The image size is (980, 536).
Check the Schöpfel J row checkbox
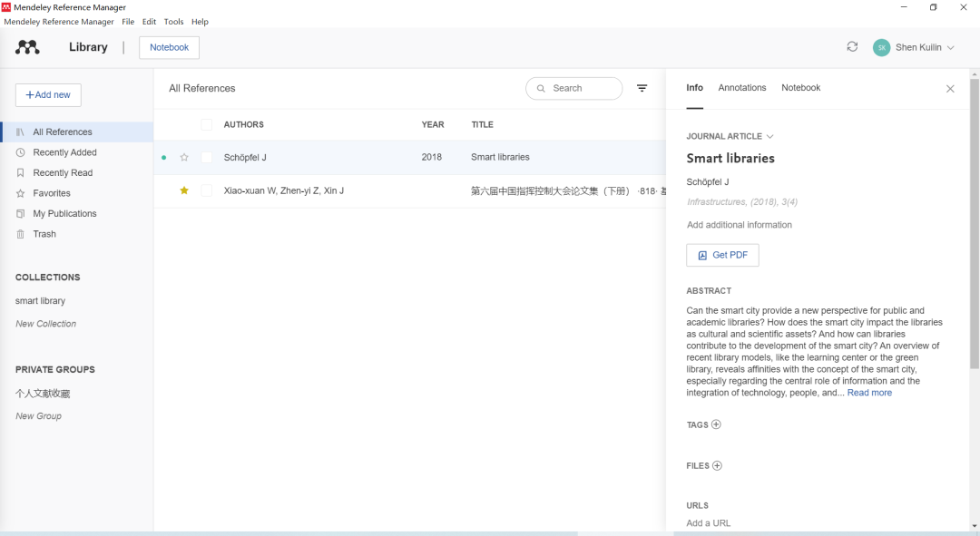click(206, 158)
